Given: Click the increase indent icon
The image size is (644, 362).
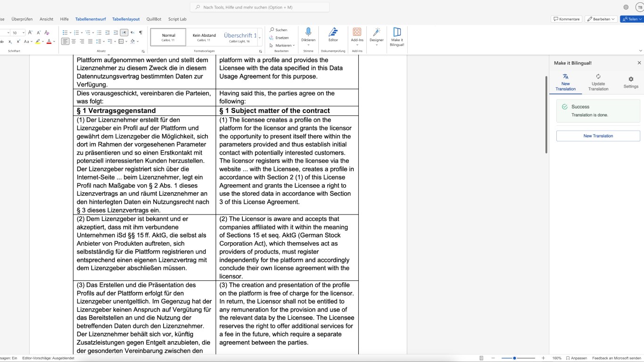Looking at the screenshot, I should pos(116,33).
